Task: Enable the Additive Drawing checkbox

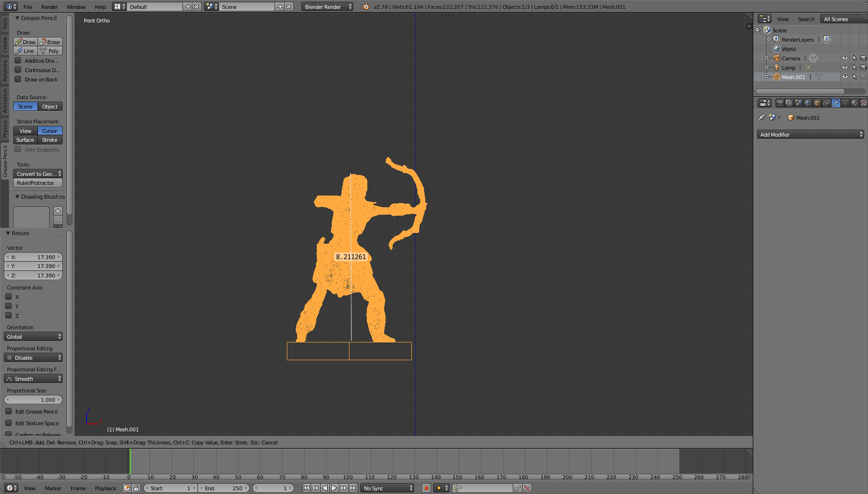Action: point(18,60)
